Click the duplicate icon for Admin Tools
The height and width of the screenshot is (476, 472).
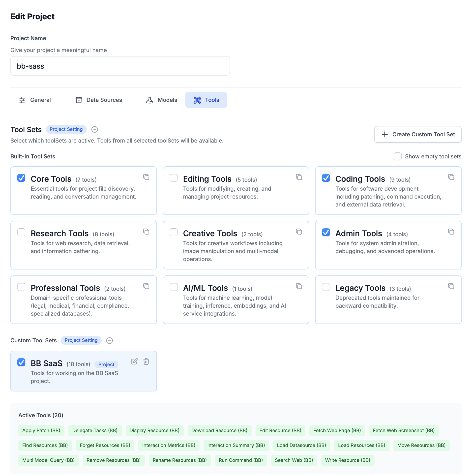point(451,232)
